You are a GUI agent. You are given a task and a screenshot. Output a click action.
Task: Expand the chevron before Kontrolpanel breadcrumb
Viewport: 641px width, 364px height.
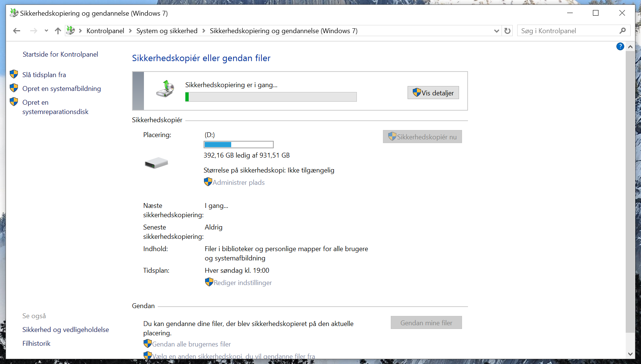click(x=80, y=31)
